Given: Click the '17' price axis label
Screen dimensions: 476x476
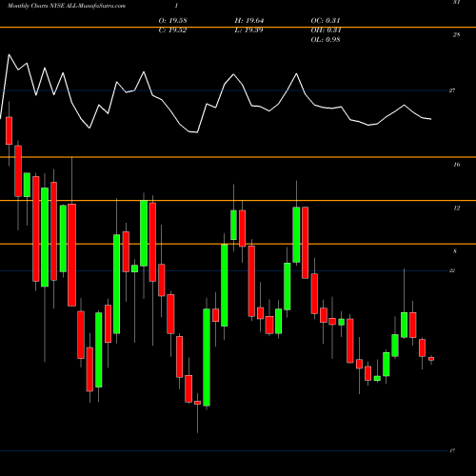Looking at the screenshot, I should click(452, 450).
